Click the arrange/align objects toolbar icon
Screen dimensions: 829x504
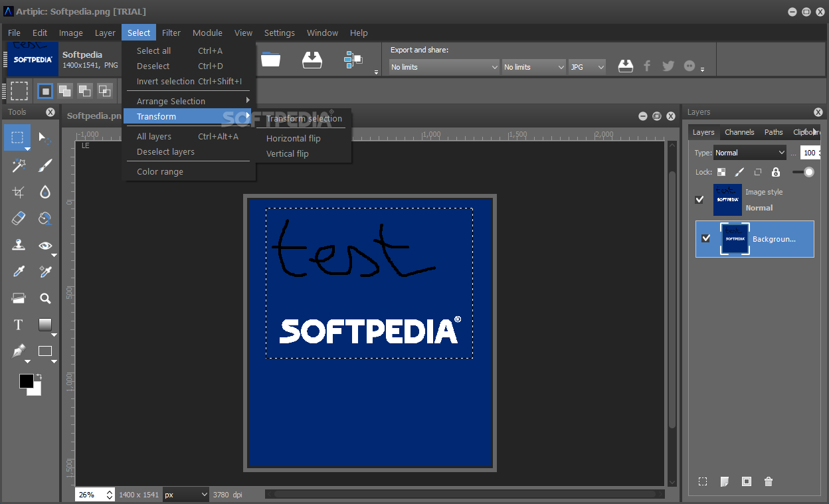coord(353,60)
